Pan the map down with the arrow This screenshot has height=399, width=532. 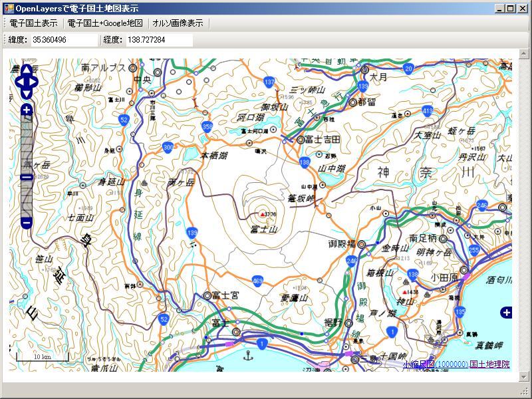pos(27,94)
